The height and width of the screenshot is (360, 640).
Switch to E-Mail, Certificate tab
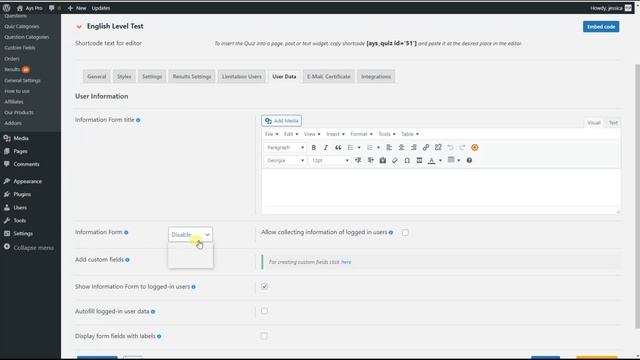[x=329, y=76]
